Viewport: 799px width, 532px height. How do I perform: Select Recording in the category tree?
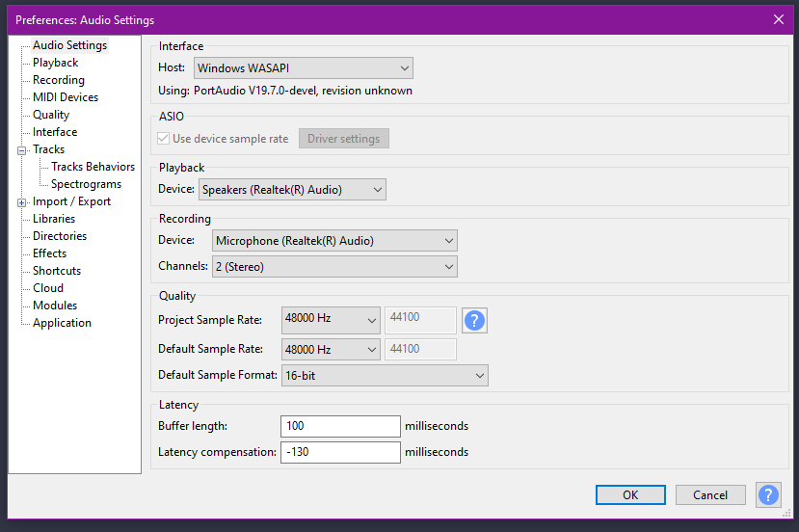pos(59,80)
